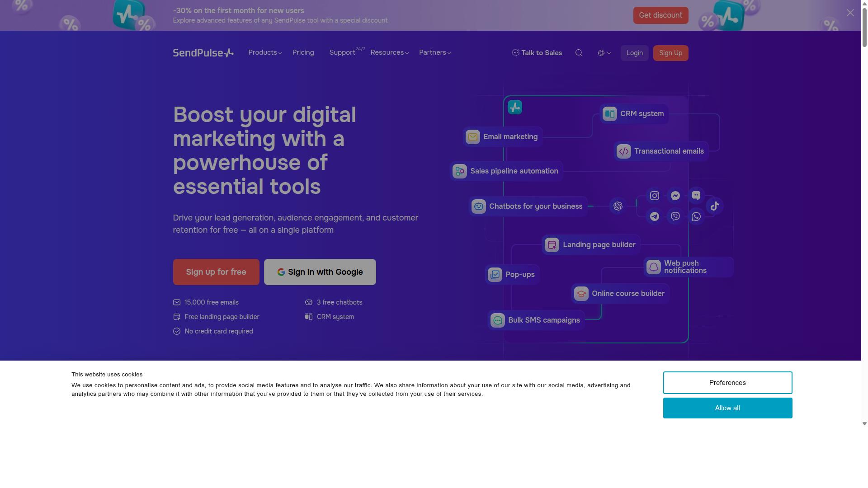Click the Login button

[x=634, y=53]
